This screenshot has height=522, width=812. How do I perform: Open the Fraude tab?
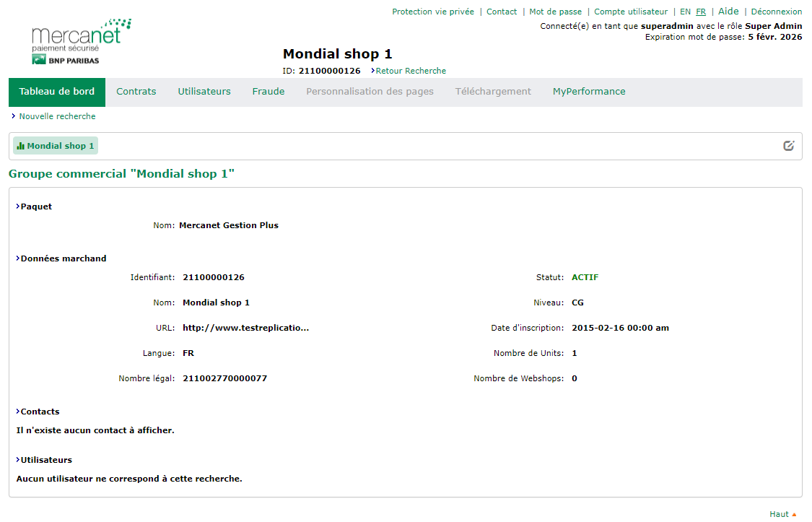coord(269,92)
